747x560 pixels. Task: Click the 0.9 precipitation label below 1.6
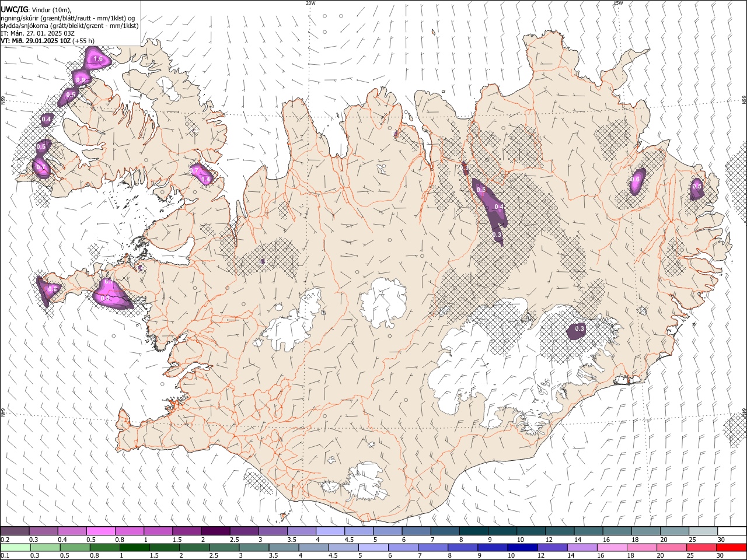[80, 79]
